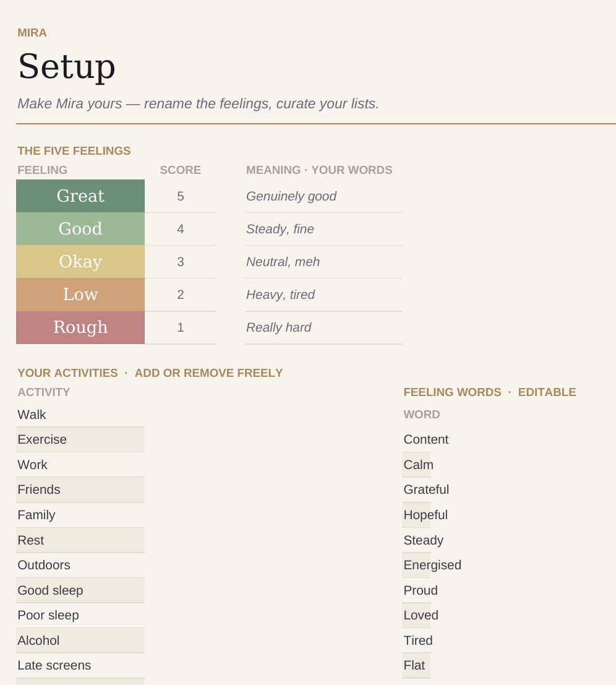Screen dimensions: 616x685
Task: Click the 'Make Mira yours' subtitle
Action: pos(198,103)
